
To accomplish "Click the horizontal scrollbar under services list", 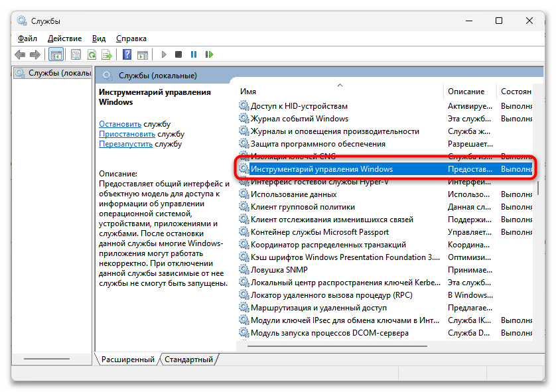I will [337, 346].
